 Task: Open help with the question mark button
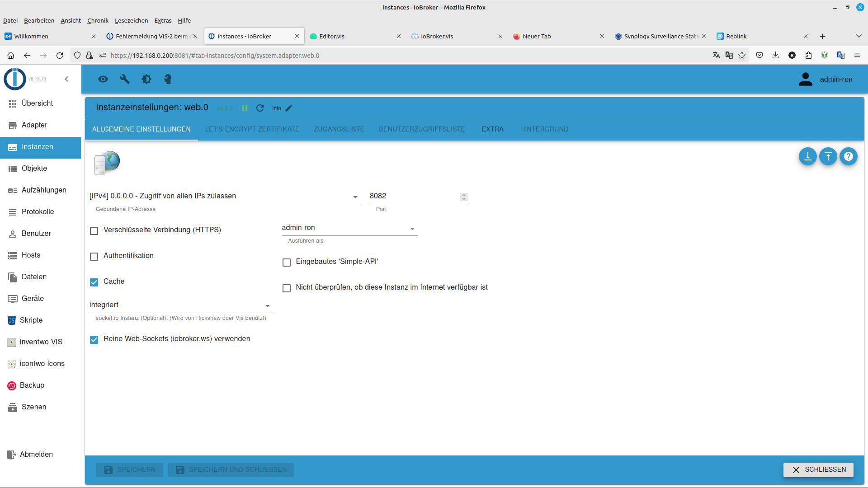(x=849, y=156)
